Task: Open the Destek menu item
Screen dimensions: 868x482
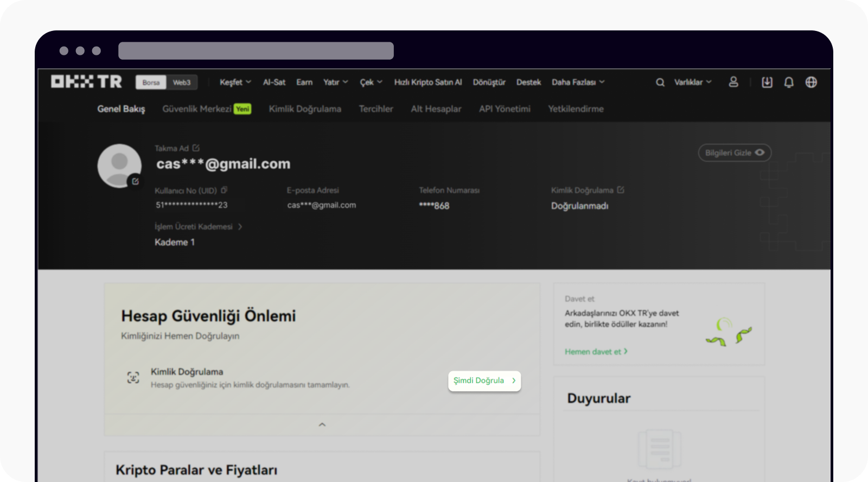Action: click(528, 82)
